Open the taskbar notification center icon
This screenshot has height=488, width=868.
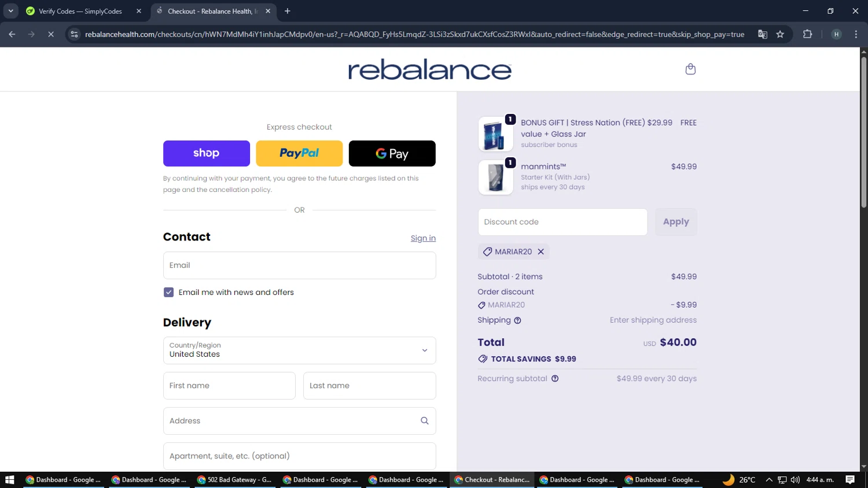850,480
